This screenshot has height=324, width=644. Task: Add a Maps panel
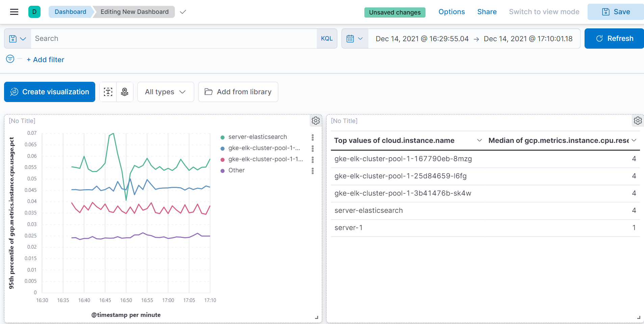tap(125, 92)
